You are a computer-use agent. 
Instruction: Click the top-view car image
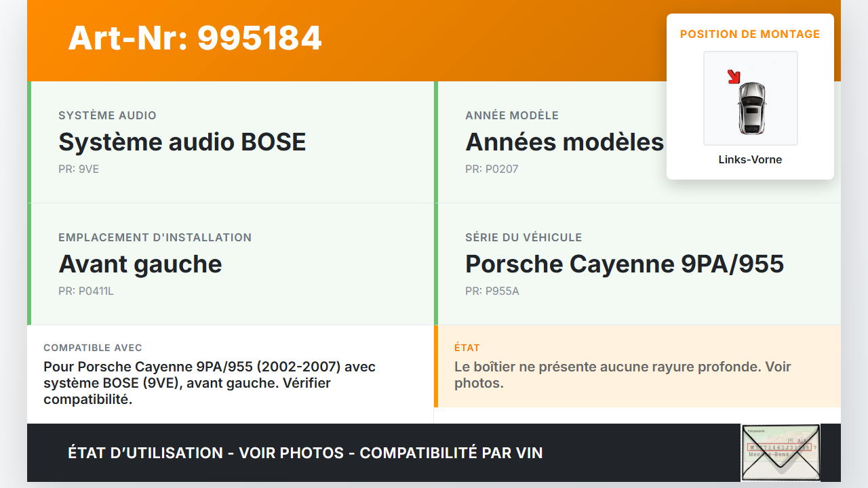pyautogui.click(x=751, y=107)
